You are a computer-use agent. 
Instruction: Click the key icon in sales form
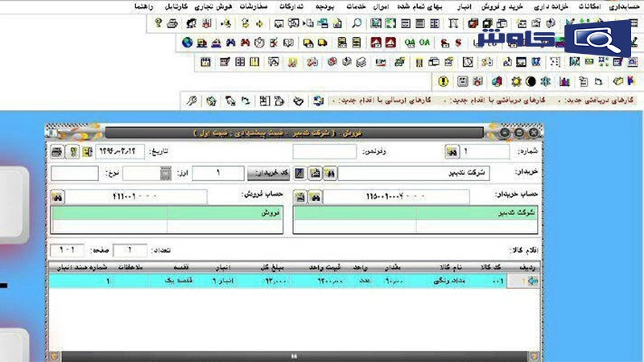(x=73, y=152)
